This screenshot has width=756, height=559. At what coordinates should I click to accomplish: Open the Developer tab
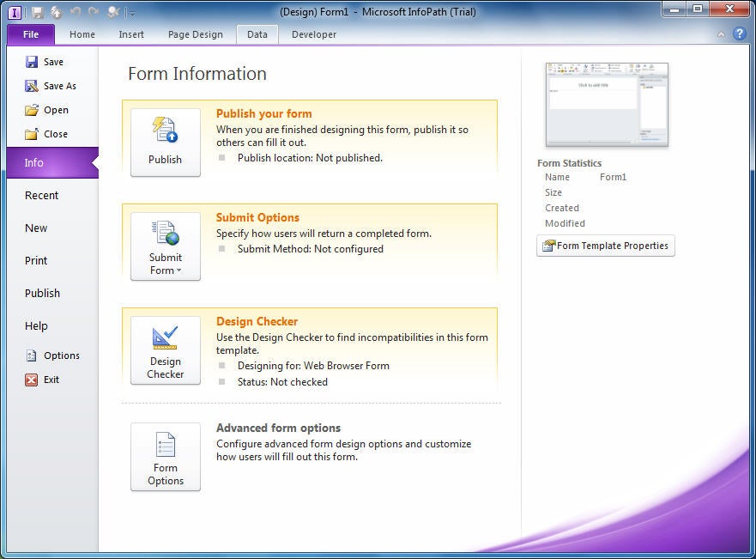coord(314,34)
